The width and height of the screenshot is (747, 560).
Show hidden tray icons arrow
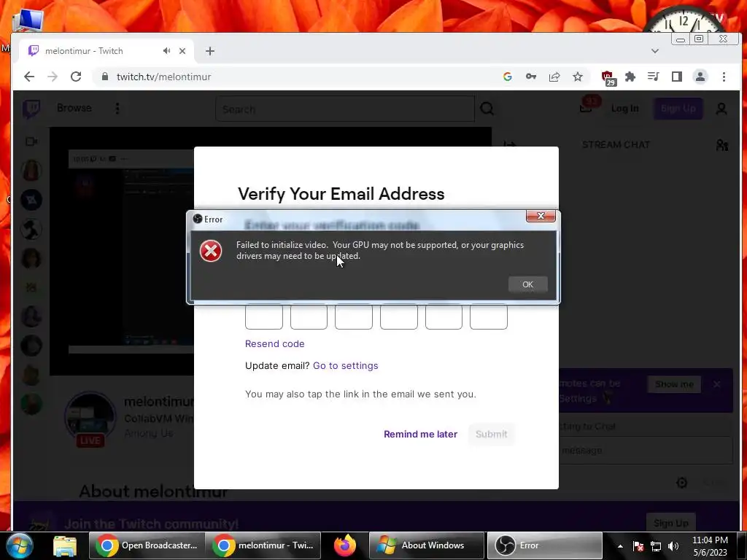pos(620,546)
